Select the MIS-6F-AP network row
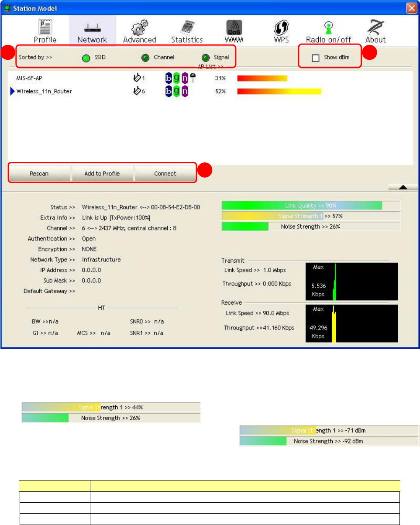 210,79
